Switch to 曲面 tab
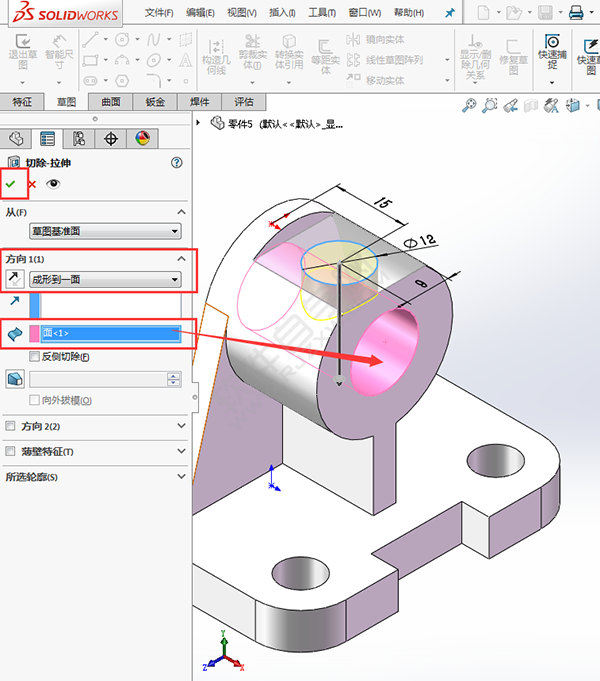This screenshot has height=681, width=600. (x=111, y=102)
